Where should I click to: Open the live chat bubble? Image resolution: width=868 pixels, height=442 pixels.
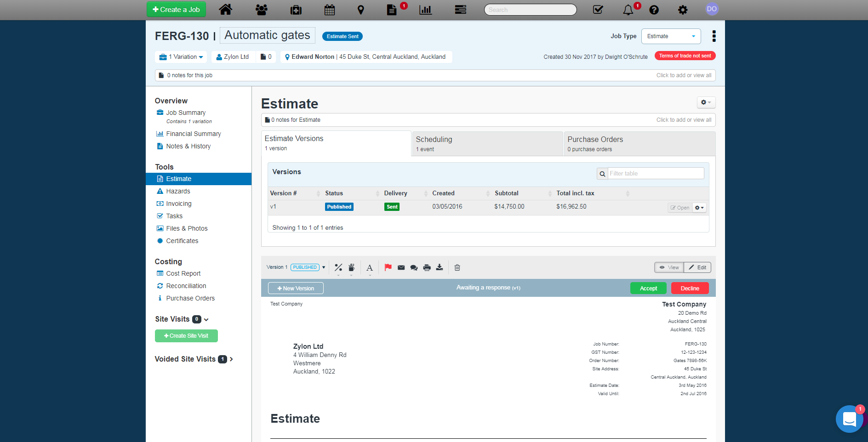(x=849, y=419)
